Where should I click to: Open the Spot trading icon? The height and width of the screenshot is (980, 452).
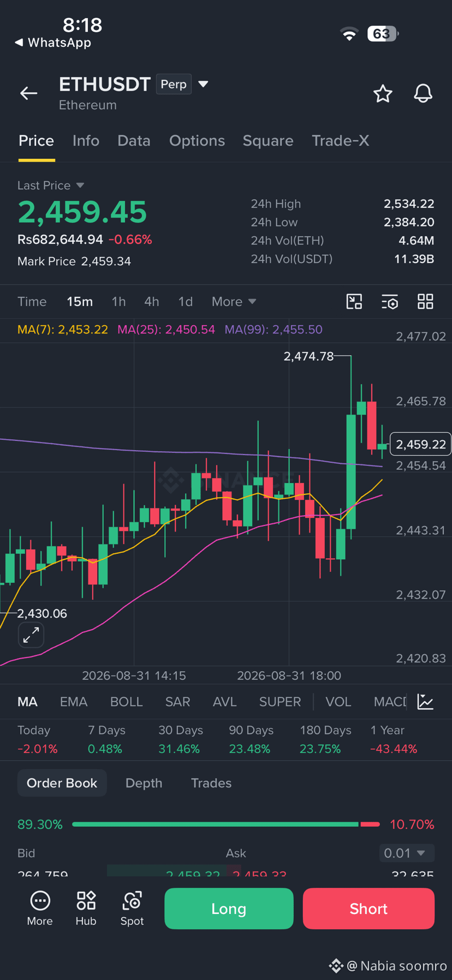132,909
